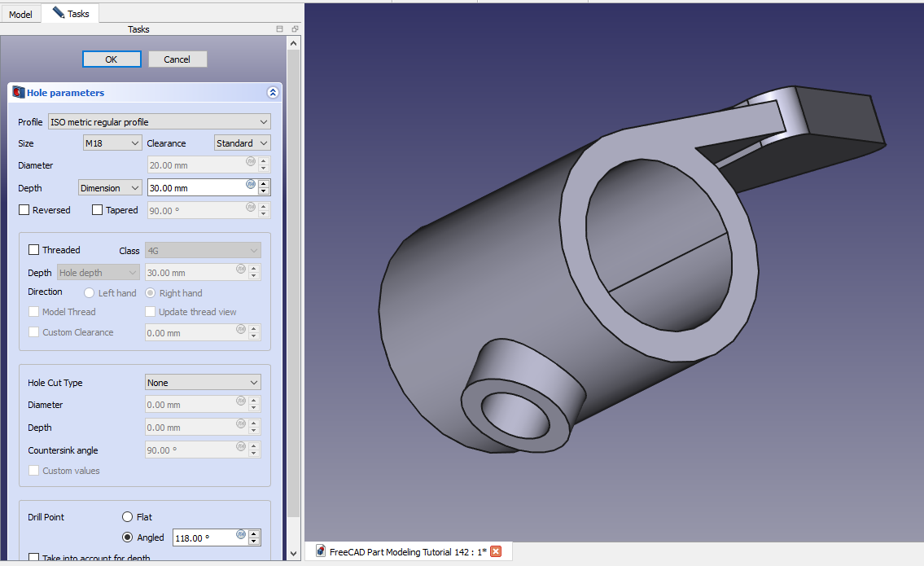Enable the Reversed checkbox

click(x=24, y=210)
